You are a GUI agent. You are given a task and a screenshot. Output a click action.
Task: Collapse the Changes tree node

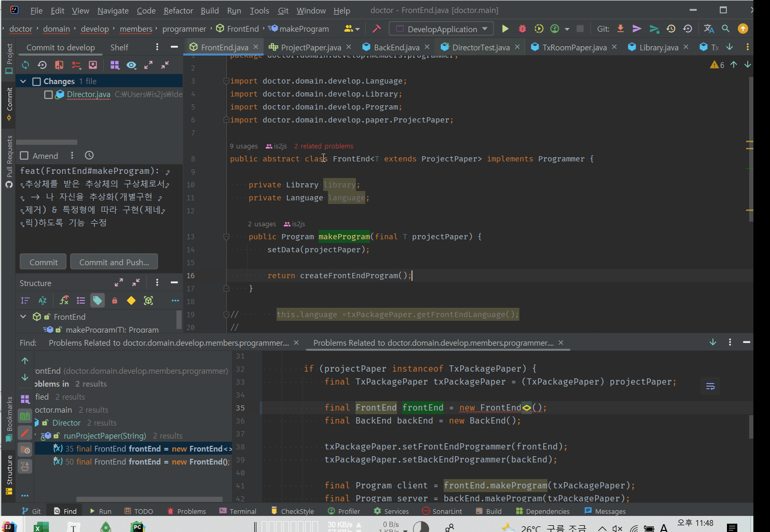pyautogui.click(x=23, y=81)
